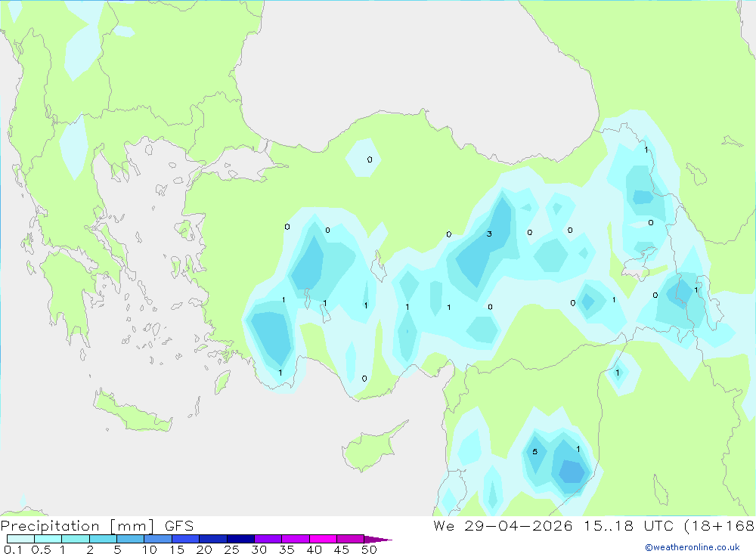
Task: Click the 30–35 mm violet legend swatch
Action: click(x=268, y=539)
